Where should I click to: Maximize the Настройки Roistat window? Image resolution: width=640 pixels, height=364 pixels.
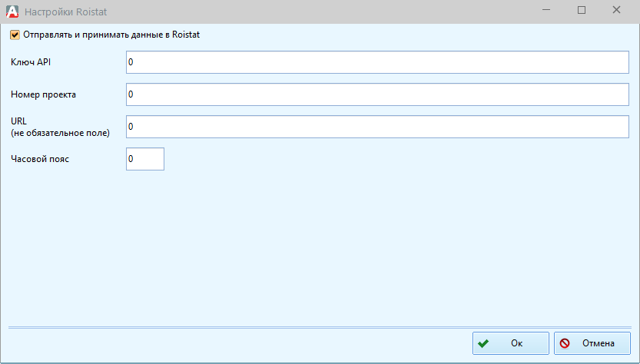[x=582, y=11]
